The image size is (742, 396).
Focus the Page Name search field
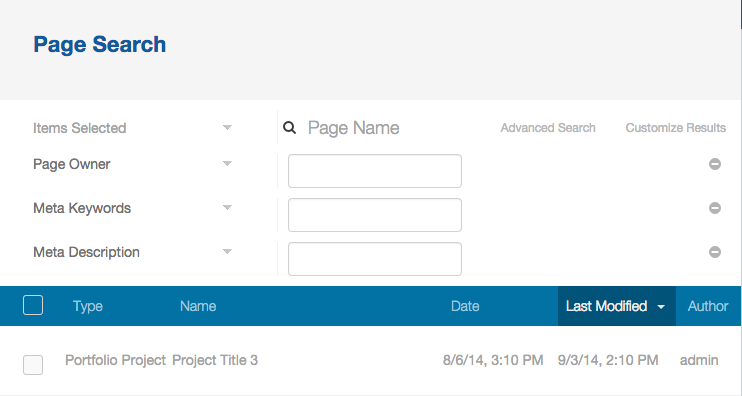398,128
